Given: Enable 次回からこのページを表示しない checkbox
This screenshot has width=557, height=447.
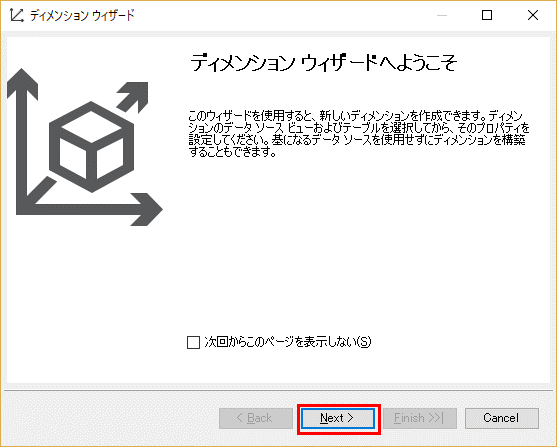Looking at the screenshot, I should pyautogui.click(x=193, y=343).
